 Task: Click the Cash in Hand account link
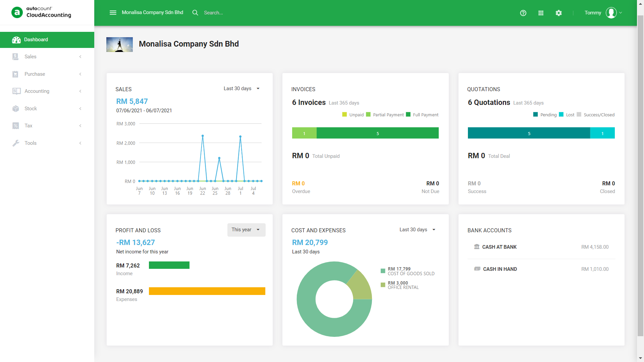pos(500,269)
